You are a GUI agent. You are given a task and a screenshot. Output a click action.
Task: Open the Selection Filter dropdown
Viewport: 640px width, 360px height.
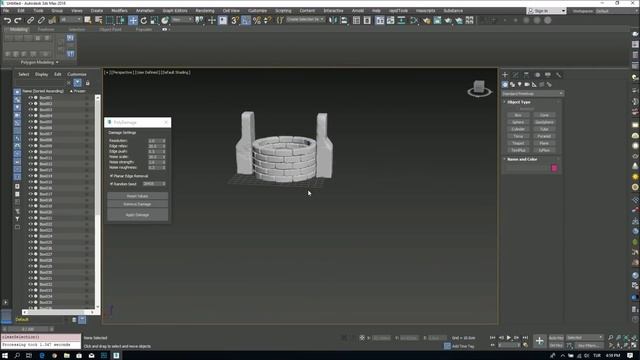[x=70, y=20]
